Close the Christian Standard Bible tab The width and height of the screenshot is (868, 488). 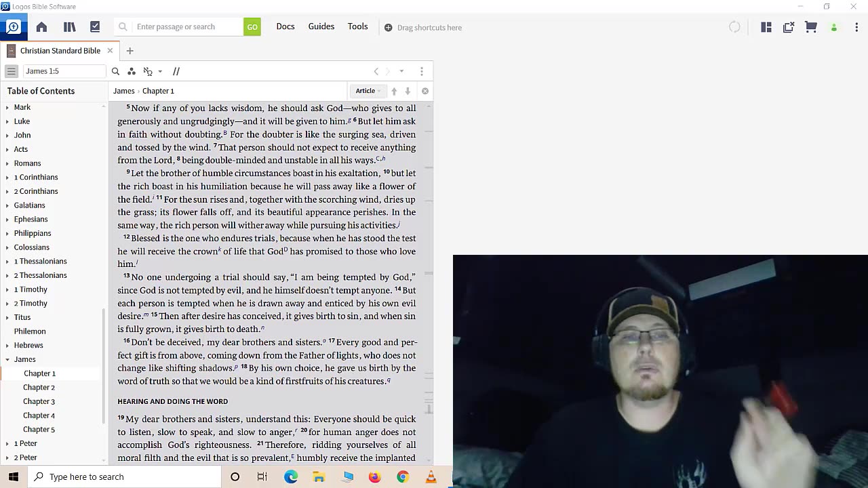(110, 51)
